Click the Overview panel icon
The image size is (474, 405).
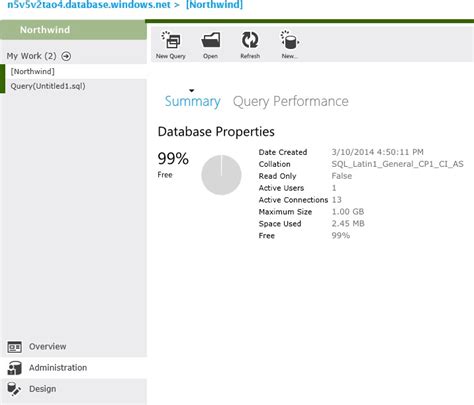[x=15, y=347]
